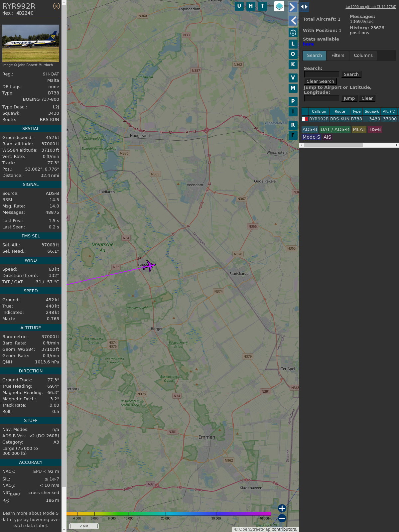Click the Search button
Screen dimensions: 399x532
coord(351,74)
